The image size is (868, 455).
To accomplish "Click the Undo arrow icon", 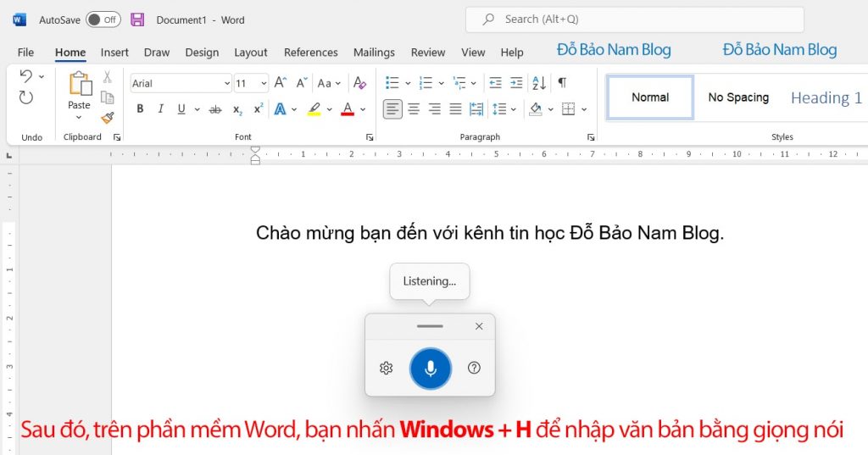I will pyautogui.click(x=25, y=75).
